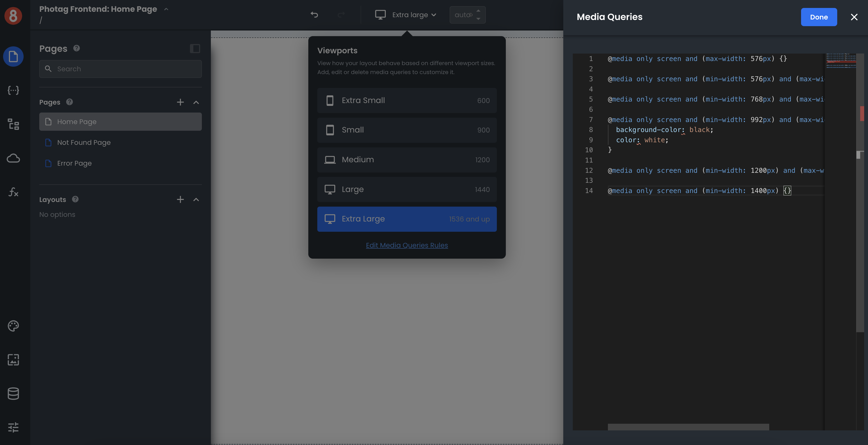Open the functions (fx) panel icon
Screen dimensions: 868x445
click(13, 192)
